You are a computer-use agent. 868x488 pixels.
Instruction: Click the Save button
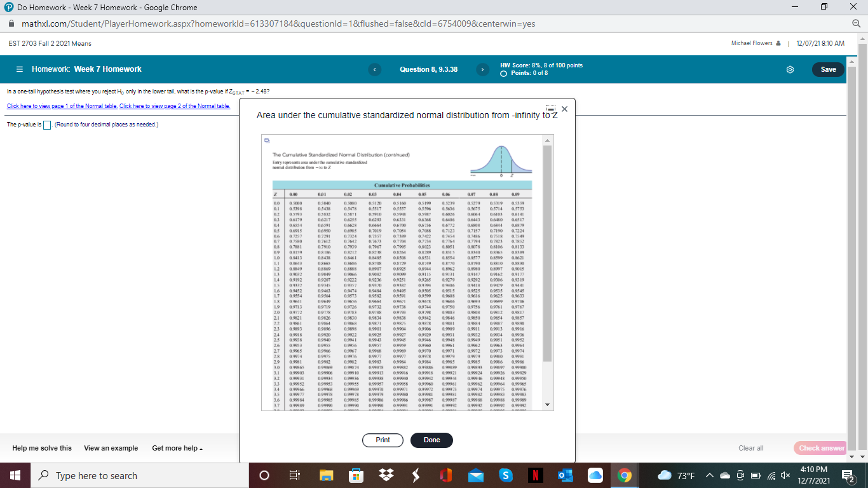click(828, 69)
